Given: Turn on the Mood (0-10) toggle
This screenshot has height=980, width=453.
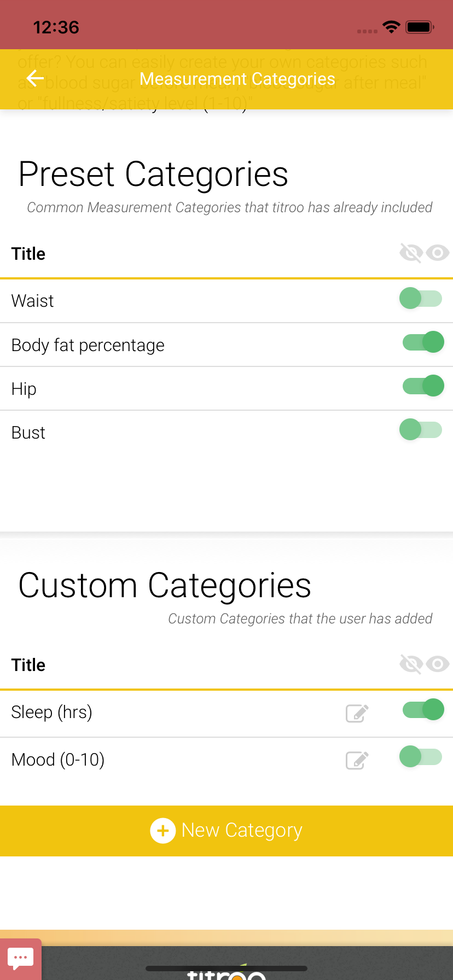Looking at the screenshot, I should pyautogui.click(x=421, y=757).
